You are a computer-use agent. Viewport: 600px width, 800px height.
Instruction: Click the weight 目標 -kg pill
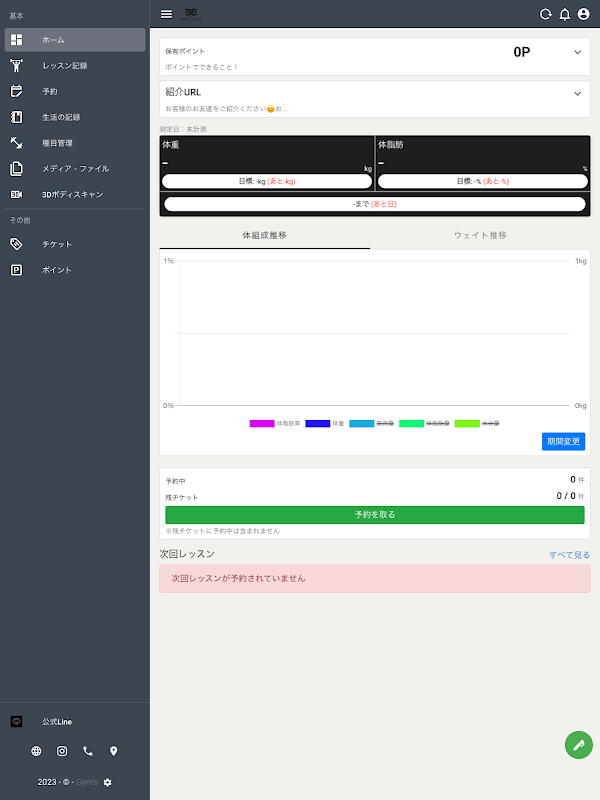(267, 181)
